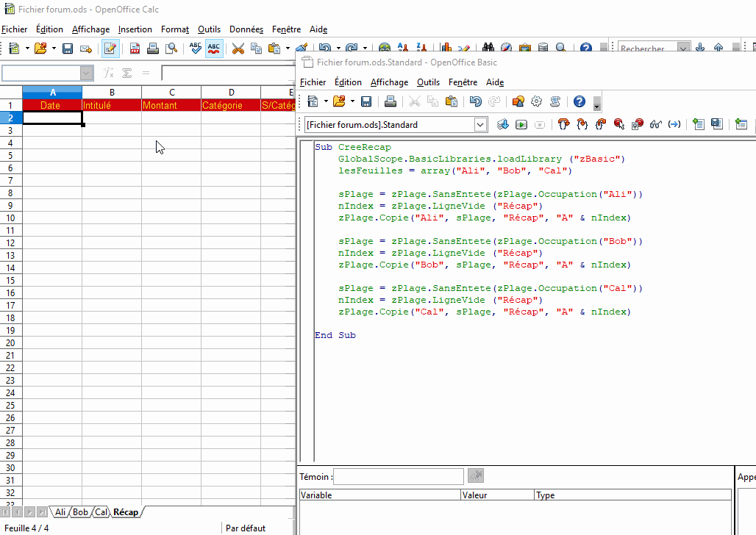Viewport: 756px width, 535px height.
Task: Click Step Out icon in Basic IDE
Action: point(600,125)
